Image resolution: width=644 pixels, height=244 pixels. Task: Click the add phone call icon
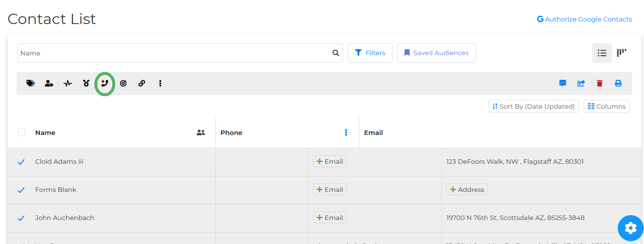point(105,84)
